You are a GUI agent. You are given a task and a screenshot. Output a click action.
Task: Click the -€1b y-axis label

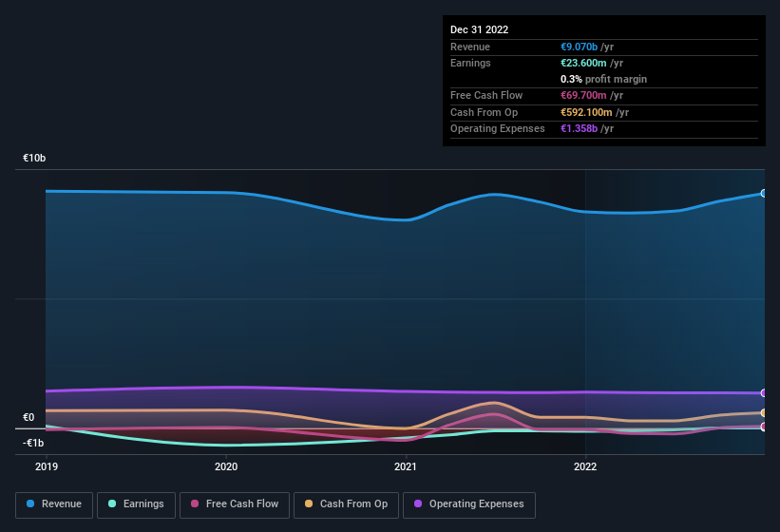(x=33, y=443)
